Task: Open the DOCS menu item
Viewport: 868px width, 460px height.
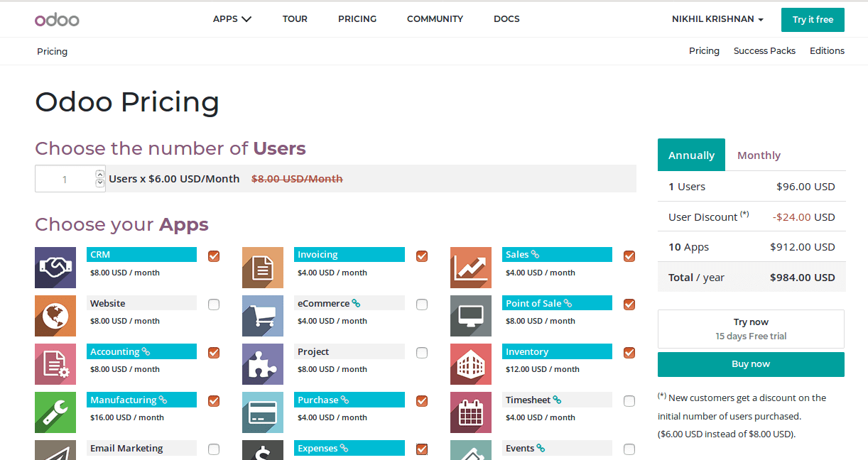Action: pyautogui.click(x=506, y=19)
